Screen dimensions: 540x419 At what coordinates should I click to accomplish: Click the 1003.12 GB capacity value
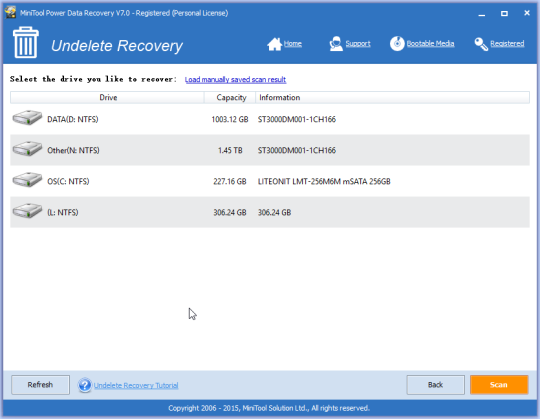[x=230, y=119]
